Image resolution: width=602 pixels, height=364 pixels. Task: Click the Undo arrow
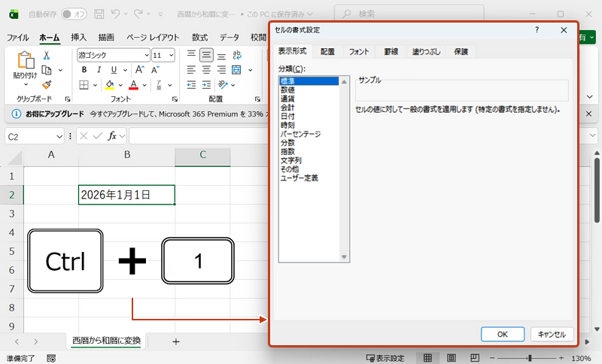click(x=115, y=14)
